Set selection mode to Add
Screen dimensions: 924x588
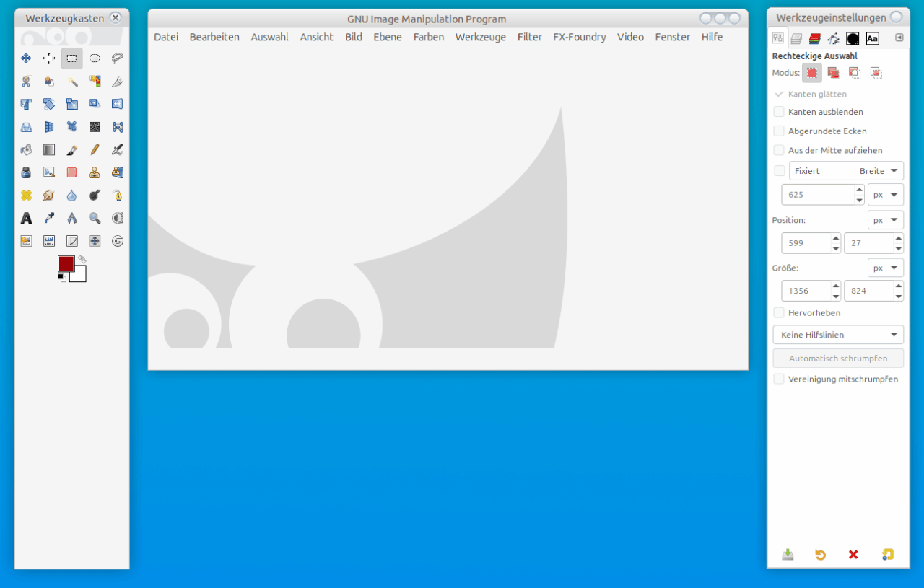[833, 72]
